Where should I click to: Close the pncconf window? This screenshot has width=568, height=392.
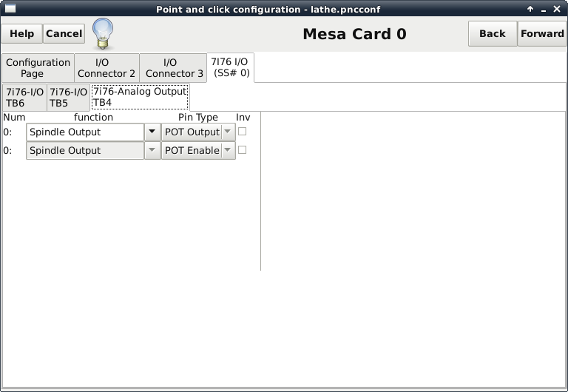[557, 9]
